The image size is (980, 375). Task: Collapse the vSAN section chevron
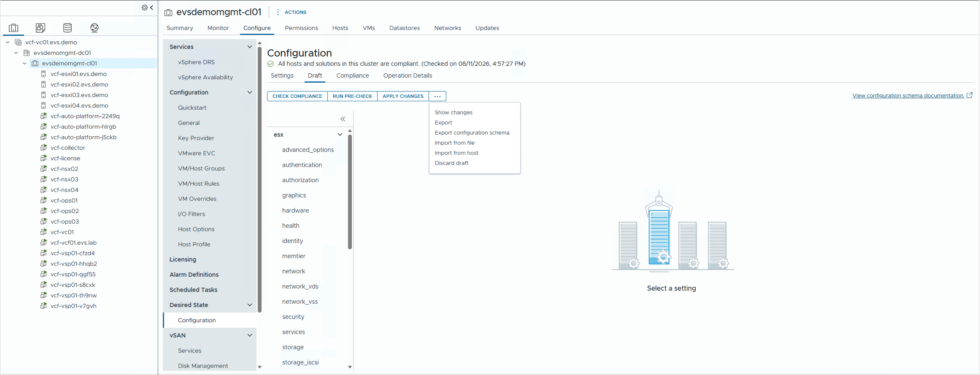[x=250, y=335]
